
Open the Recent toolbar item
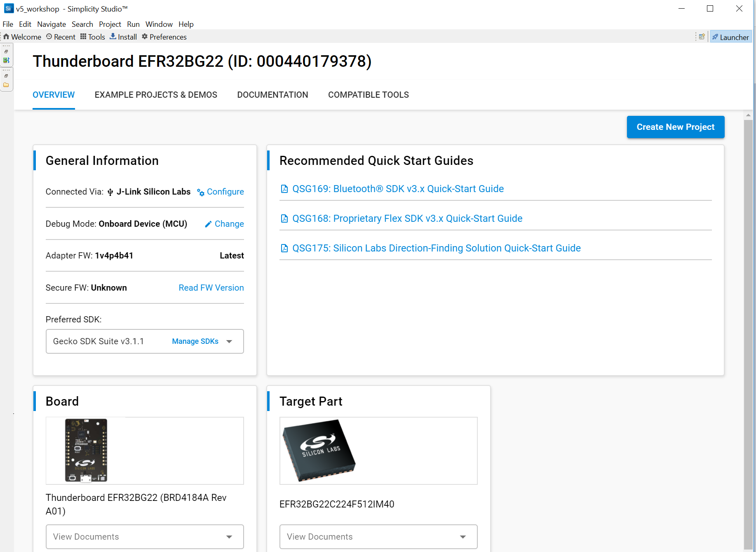(x=61, y=37)
